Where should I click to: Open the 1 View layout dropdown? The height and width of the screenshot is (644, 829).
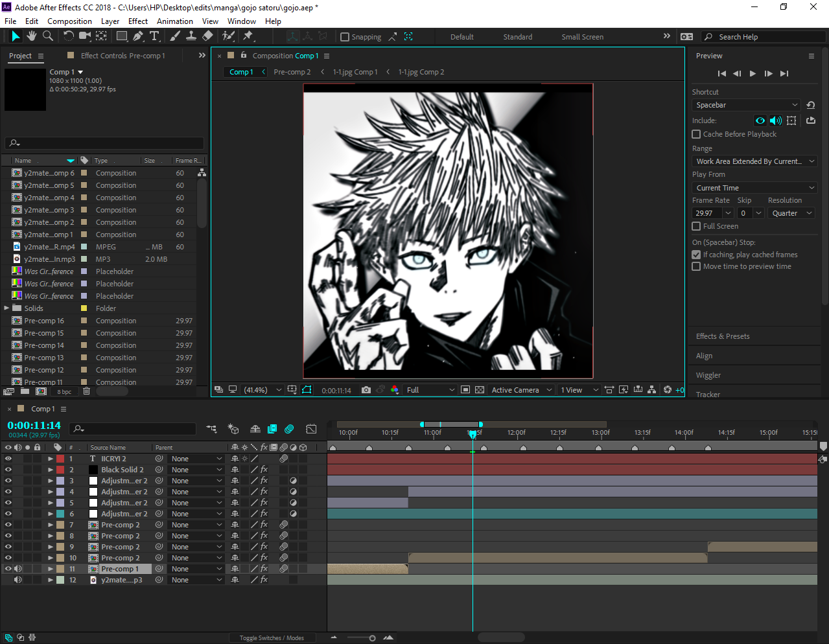point(579,390)
